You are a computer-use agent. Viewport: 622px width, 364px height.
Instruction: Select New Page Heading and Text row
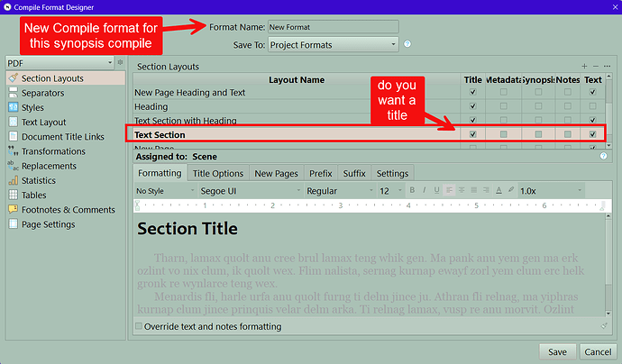point(297,93)
